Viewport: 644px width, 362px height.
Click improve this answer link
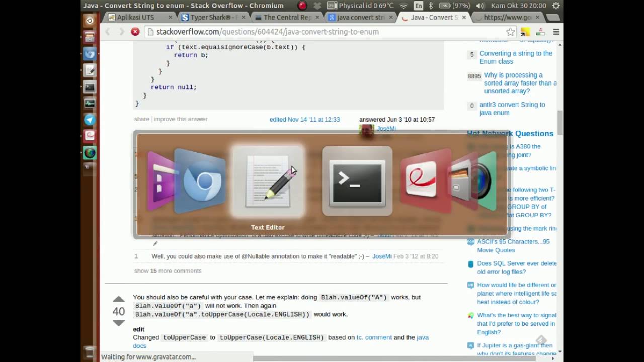click(181, 119)
